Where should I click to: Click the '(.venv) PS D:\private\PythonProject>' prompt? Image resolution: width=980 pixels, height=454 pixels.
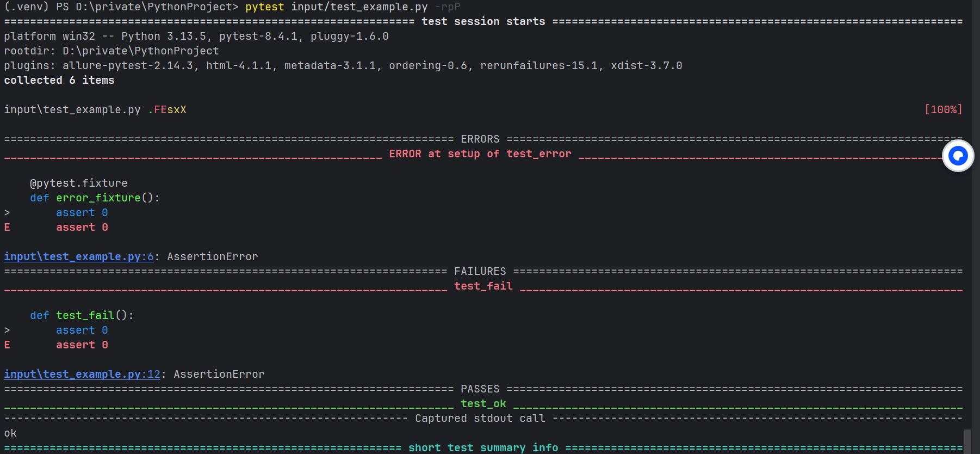pyautogui.click(x=121, y=7)
